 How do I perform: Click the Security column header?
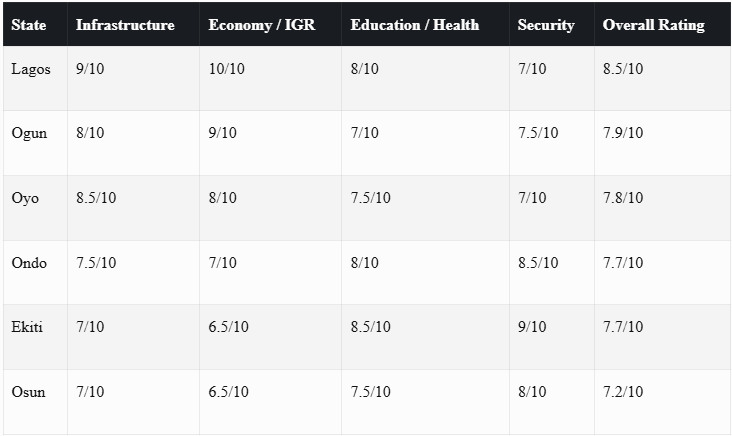point(546,25)
